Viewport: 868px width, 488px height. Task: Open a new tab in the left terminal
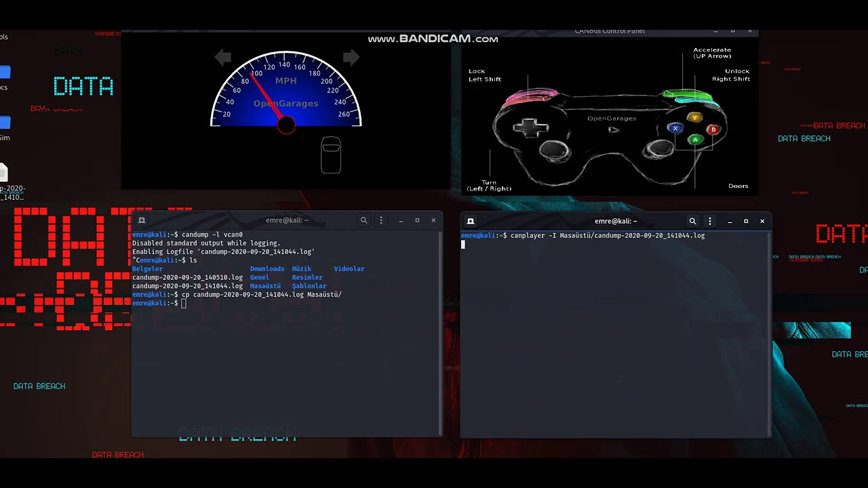[142, 220]
